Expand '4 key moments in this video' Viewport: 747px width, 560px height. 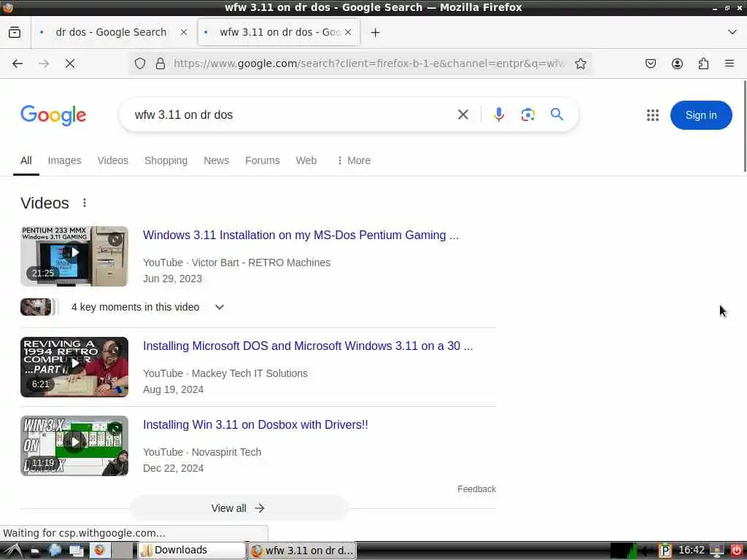pyautogui.click(x=147, y=307)
